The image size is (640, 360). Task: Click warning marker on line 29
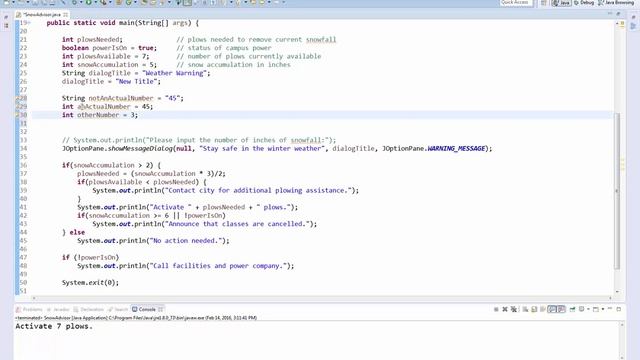tap(17, 107)
